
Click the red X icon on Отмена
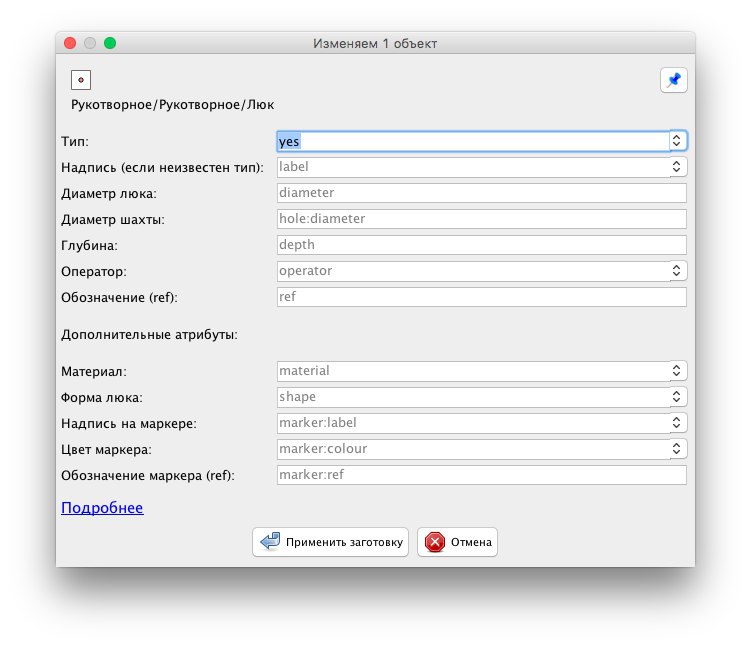point(434,542)
